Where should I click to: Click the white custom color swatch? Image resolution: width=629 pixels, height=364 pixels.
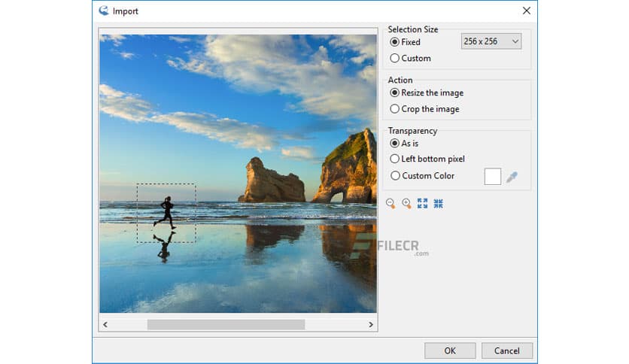(x=493, y=177)
